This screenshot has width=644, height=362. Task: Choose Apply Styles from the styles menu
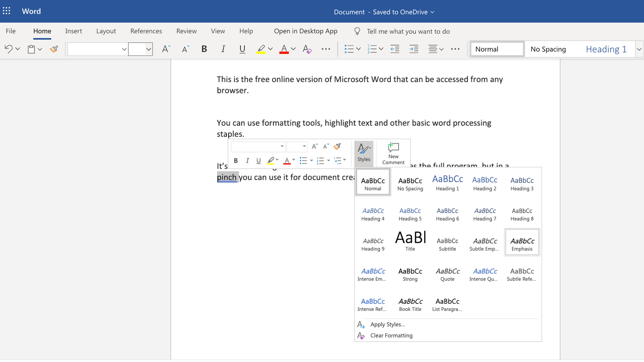pos(388,324)
